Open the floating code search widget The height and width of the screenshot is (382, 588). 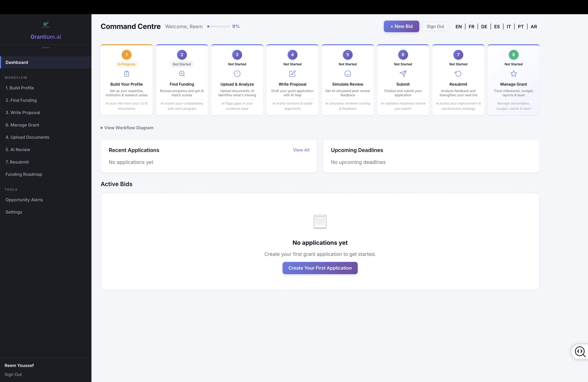tap(580, 352)
